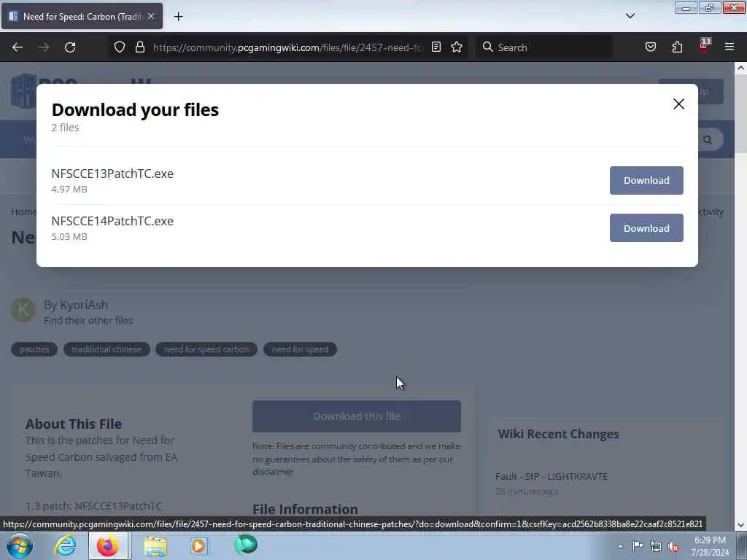The width and height of the screenshot is (747, 560).
Task: Open Save to Pocket
Action: pos(650,47)
